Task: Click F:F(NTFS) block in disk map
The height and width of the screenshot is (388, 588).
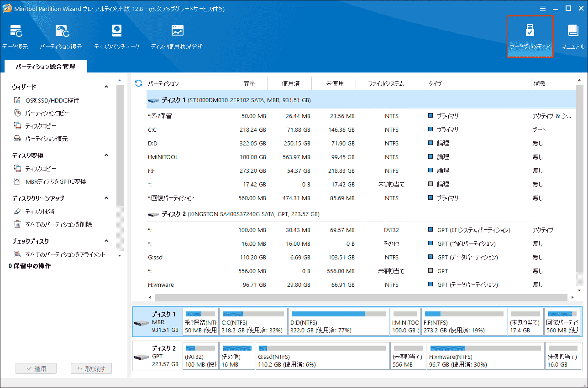Action: 464,322
